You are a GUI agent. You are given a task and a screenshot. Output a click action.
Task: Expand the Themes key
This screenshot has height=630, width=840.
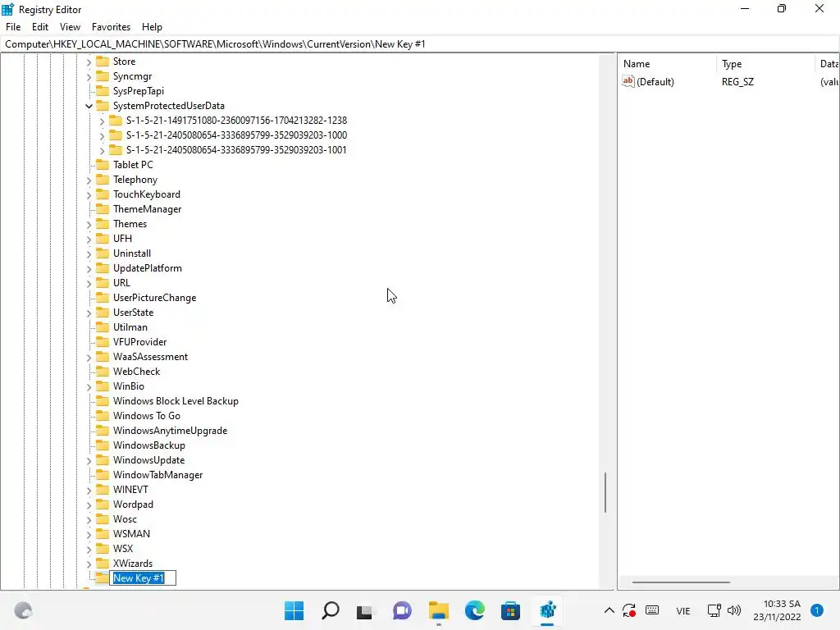coord(89,225)
